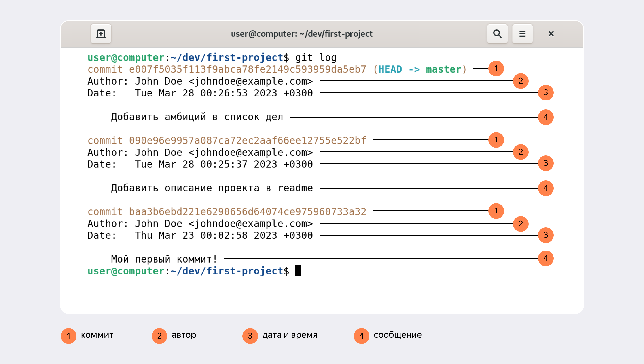This screenshot has width=644, height=364.
Task: Click date line Thu Mar 23 00:02:58 2023
Action: click(x=200, y=236)
